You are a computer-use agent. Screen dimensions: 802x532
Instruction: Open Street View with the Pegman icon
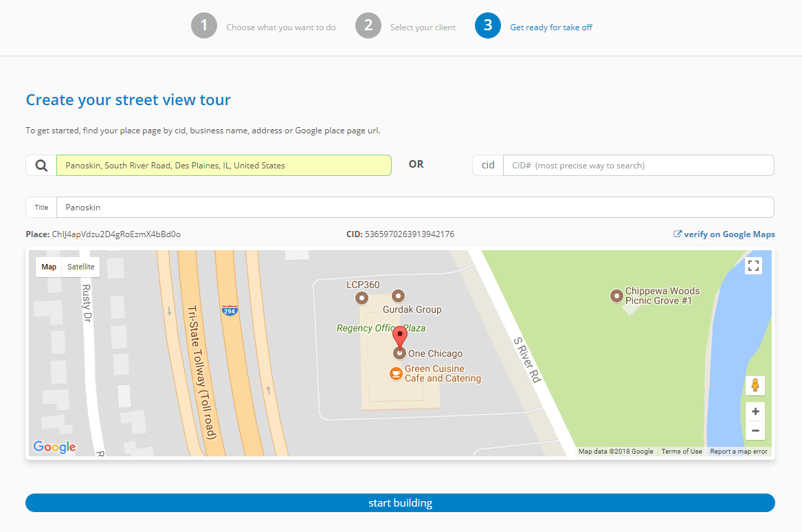tap(755, 385)
